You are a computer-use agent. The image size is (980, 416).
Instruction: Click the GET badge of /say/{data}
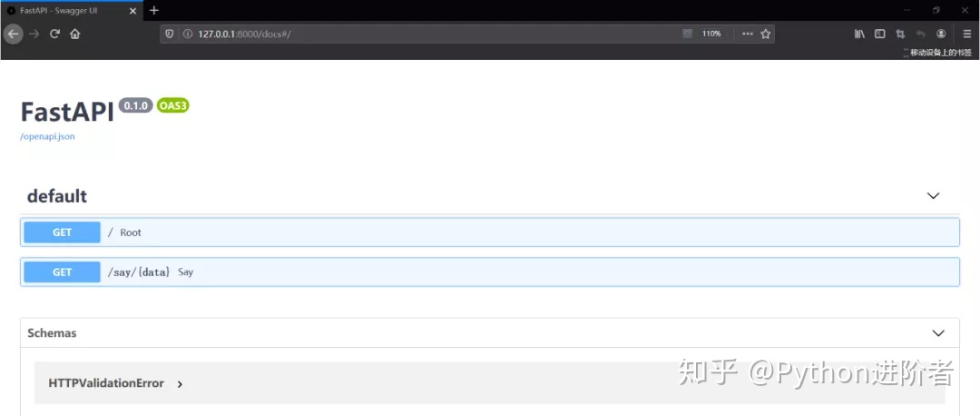click(x=62, y=272)
